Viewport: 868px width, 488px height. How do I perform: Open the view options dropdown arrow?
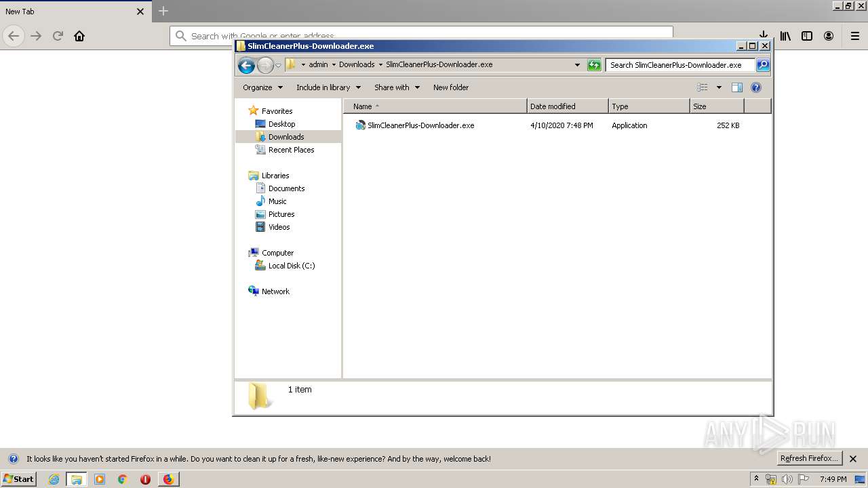coord(719,87)
